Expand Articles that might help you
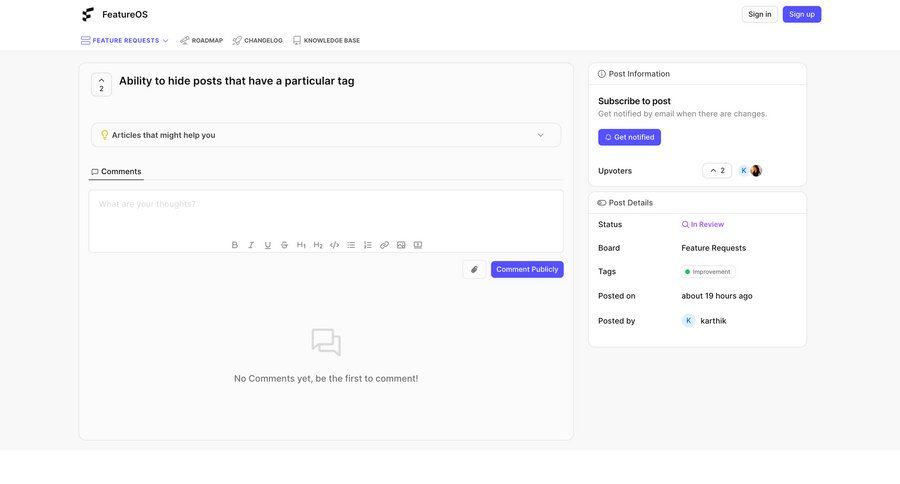Viewport: 900px width, 484px height. pyautogui.click(x=325, y=135)
